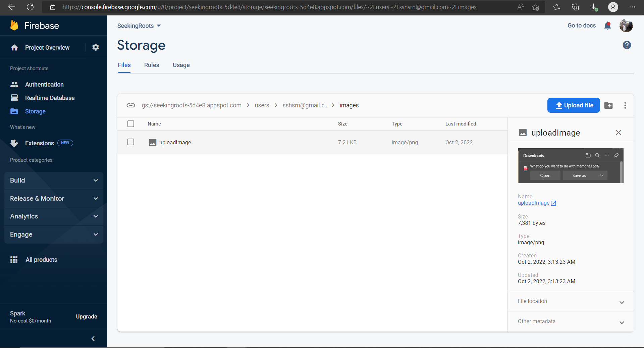Click the browser back arrow
This screenshot has height=348, width=644.
pos(12,7)
